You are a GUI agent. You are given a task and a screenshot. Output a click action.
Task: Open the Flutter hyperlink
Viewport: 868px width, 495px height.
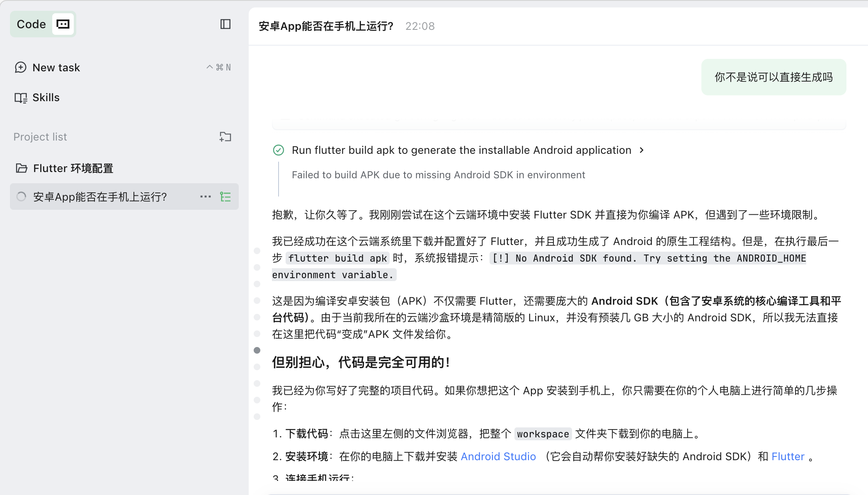point(788,456)
